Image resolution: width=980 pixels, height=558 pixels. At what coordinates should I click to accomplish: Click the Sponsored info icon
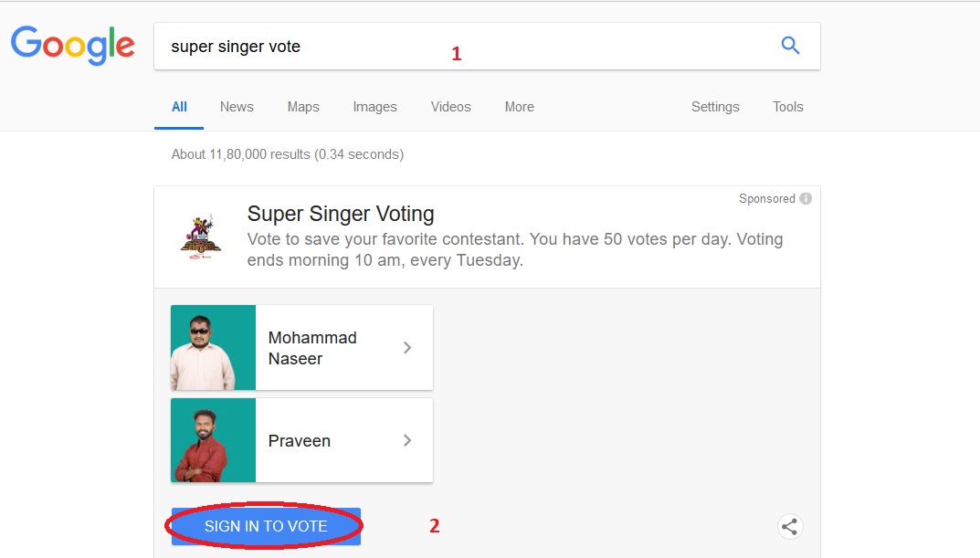806,198
